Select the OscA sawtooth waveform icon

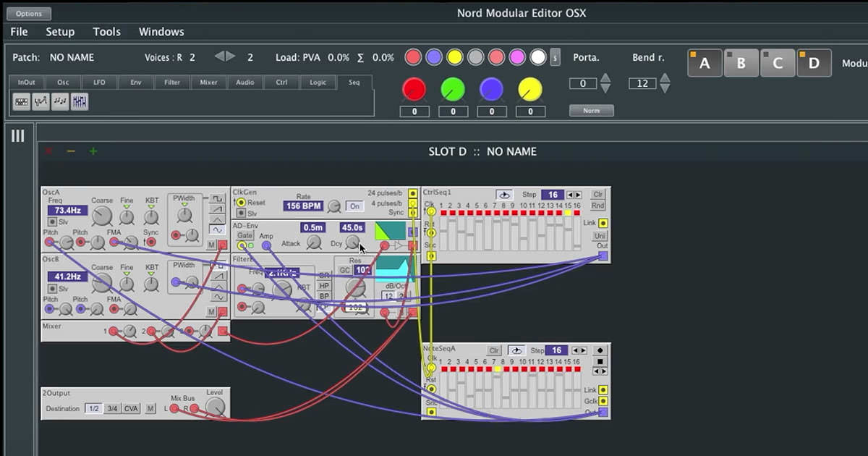click(x=218, y=208)
